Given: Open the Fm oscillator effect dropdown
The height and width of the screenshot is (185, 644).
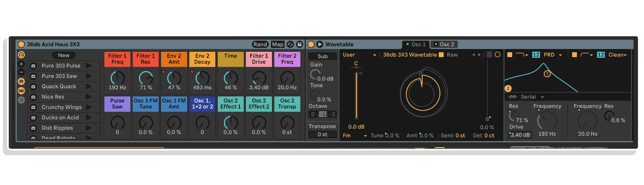Looking at the screenshot, I should pyautogui.click(x=355, y=136).
